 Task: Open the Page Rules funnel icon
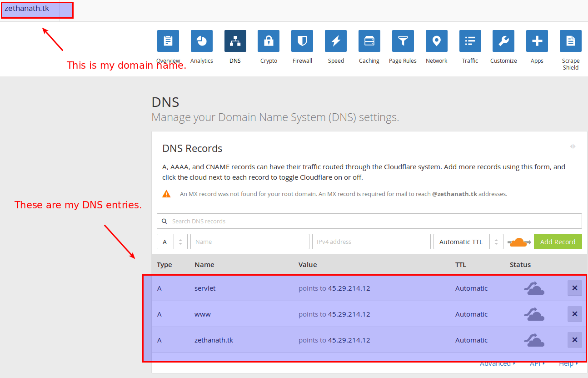[x=403, y=41]
